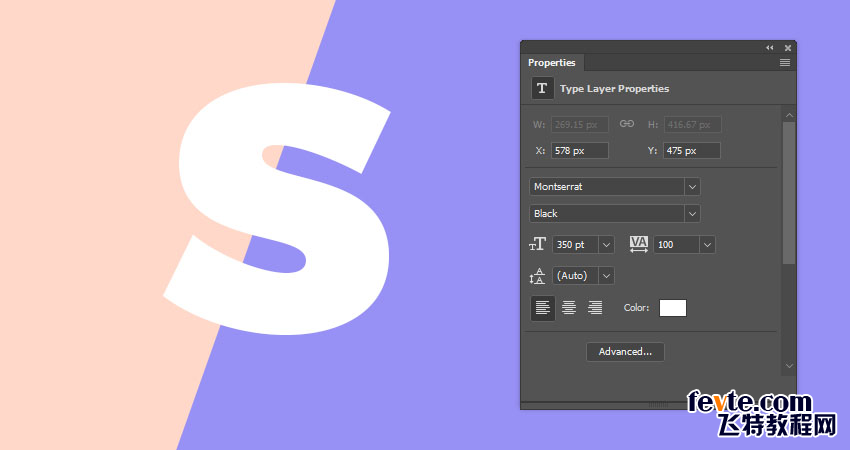
Task: Click the scrollbar down arrow in Properties
Action: coord(789,366)
